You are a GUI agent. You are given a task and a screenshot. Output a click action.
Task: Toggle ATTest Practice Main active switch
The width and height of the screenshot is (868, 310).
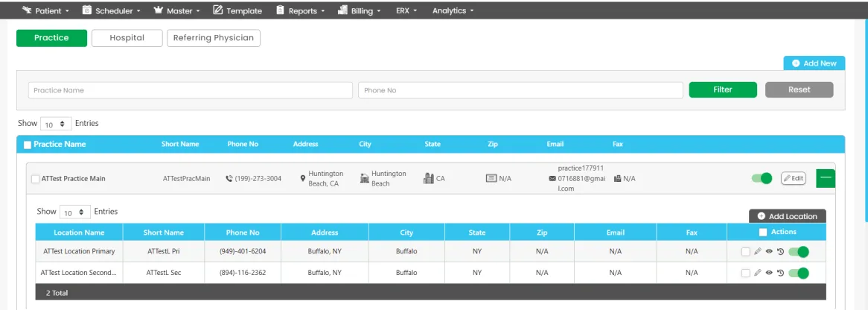[762, 178]
